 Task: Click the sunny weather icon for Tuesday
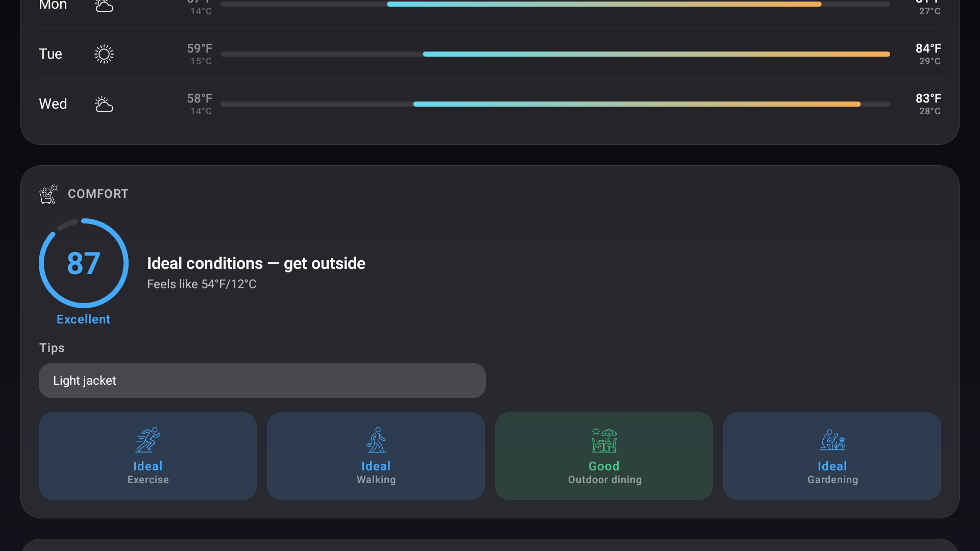[x=104, y=54]
